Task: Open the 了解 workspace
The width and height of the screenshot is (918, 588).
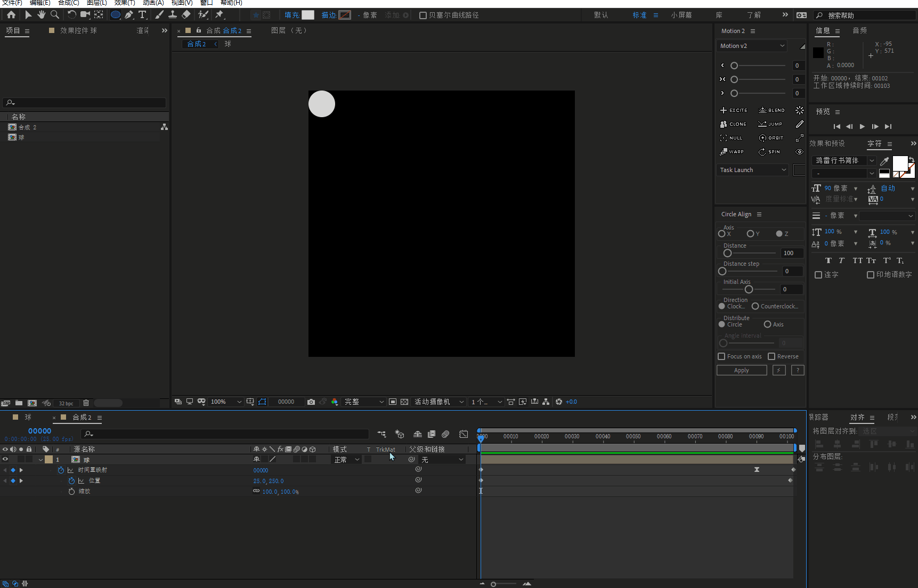Action: (x=753, y=15)
